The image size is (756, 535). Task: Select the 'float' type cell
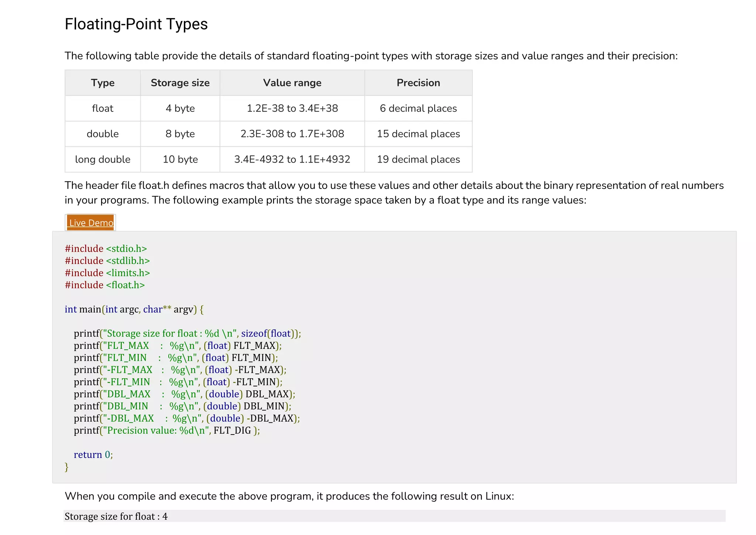pos(103,108)
